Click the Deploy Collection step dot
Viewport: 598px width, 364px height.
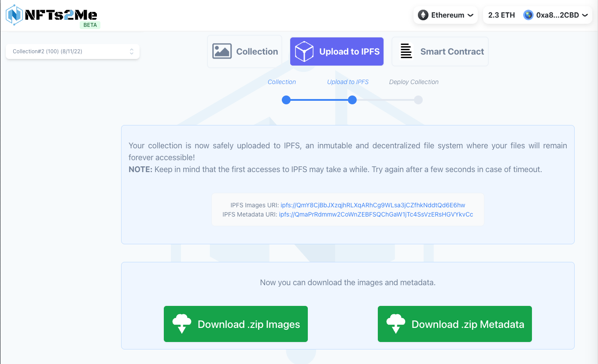[x=418, y=100]
